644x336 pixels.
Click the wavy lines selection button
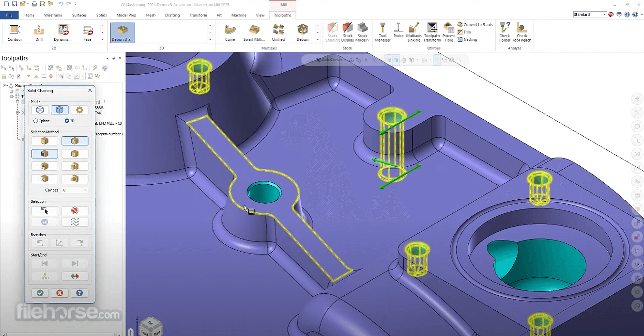[x=75, y=222]
